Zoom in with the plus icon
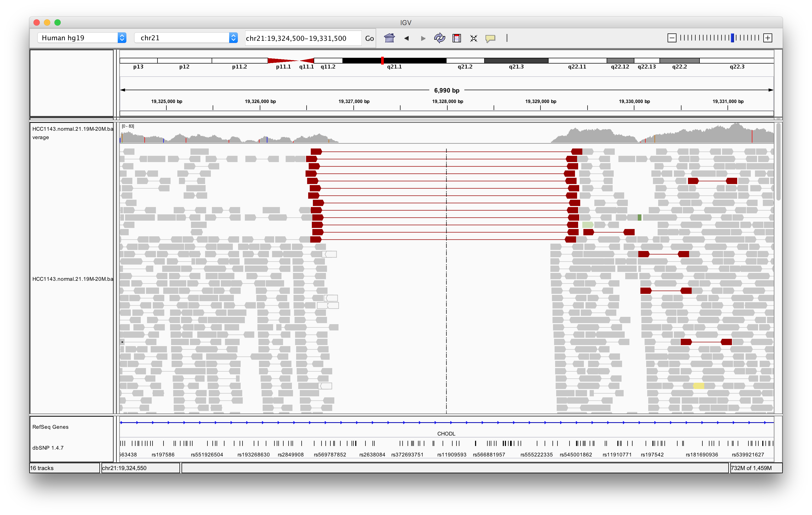The width and height of the screenshot is (812, 515). click(768, 38)
